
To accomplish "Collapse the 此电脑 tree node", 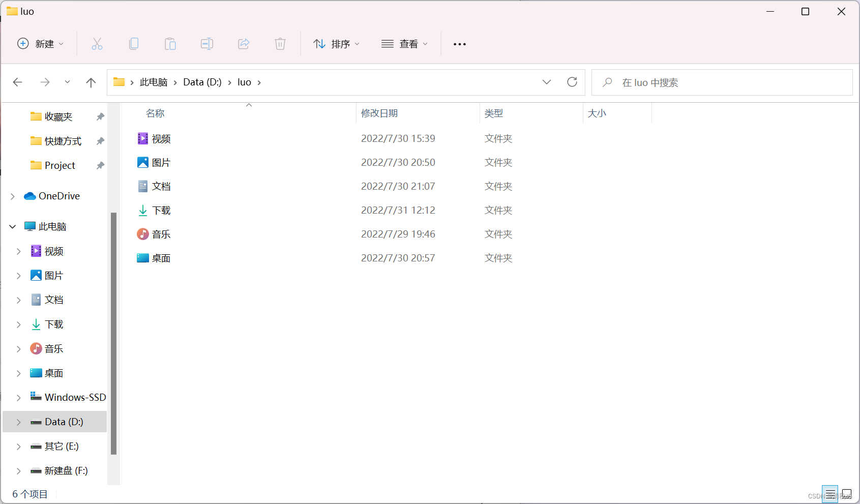I will [11, 226].
